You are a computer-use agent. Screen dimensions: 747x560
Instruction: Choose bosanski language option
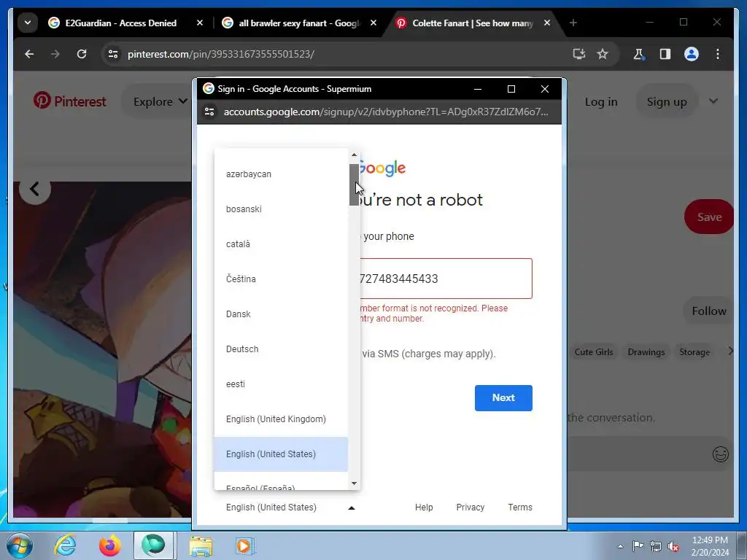coord(281,209)
